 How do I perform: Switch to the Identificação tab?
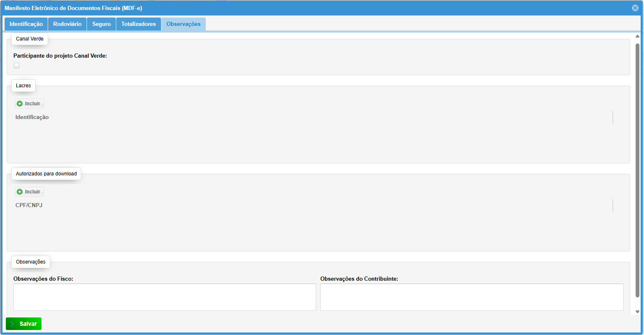coord(26,24)
